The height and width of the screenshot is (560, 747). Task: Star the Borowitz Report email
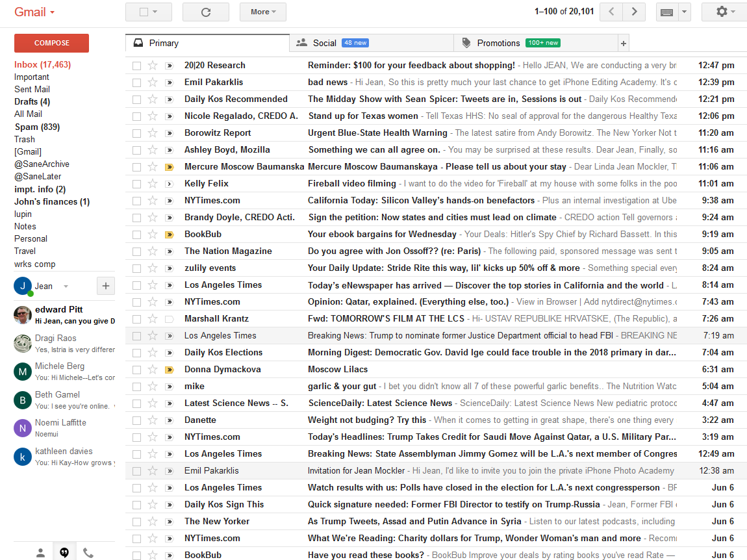pyautogui.click(x=153, y=133)
